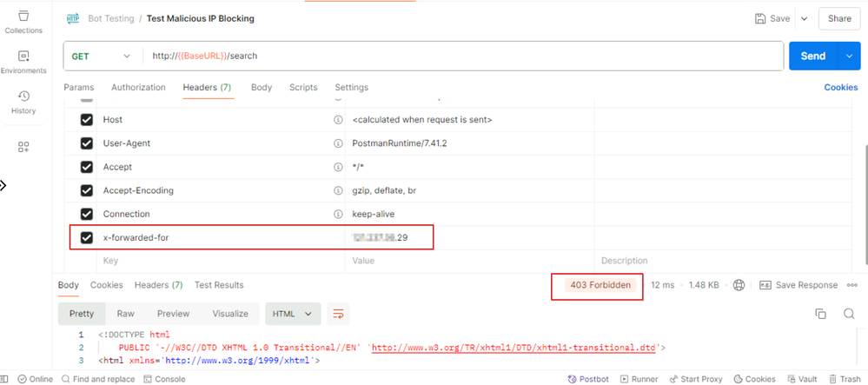
Task: Open Runner in the status bar
Action: pyautogui.click(x=639, y=379)
